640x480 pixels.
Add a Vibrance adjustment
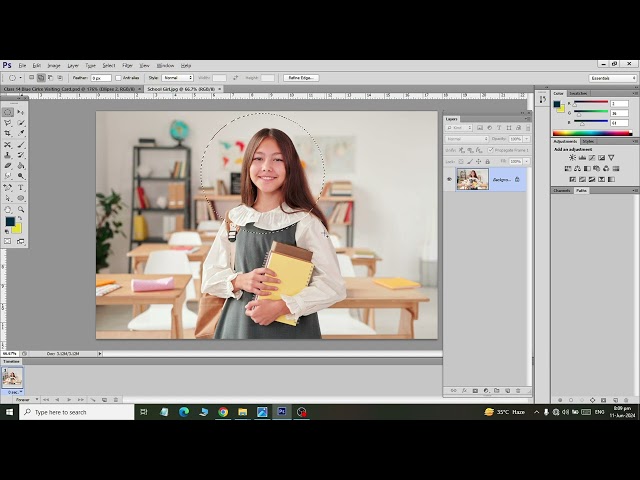(x=611, y=158)
